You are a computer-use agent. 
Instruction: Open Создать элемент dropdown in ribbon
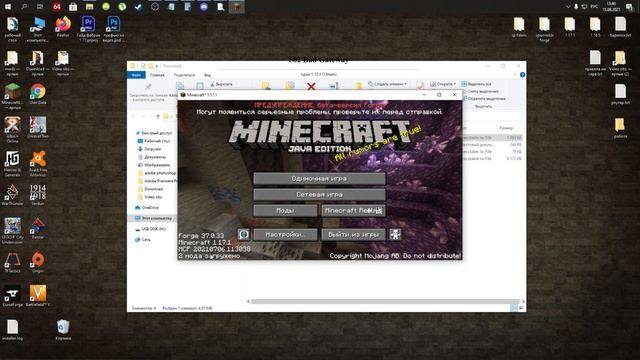point(387,84)
